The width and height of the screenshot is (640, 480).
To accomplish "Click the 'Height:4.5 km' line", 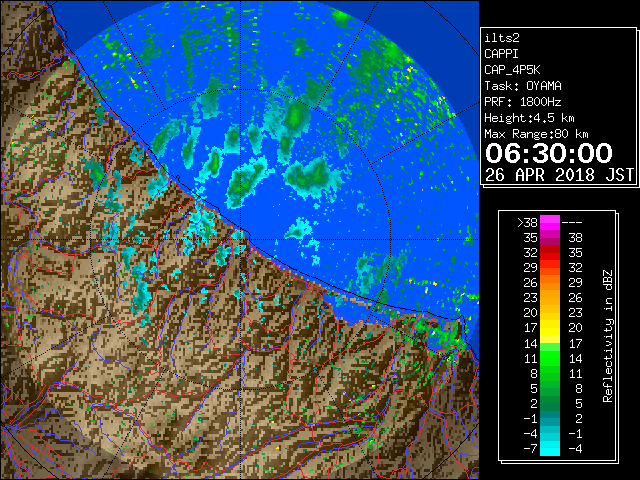I will pyautogui.click(x=529, y=118).
